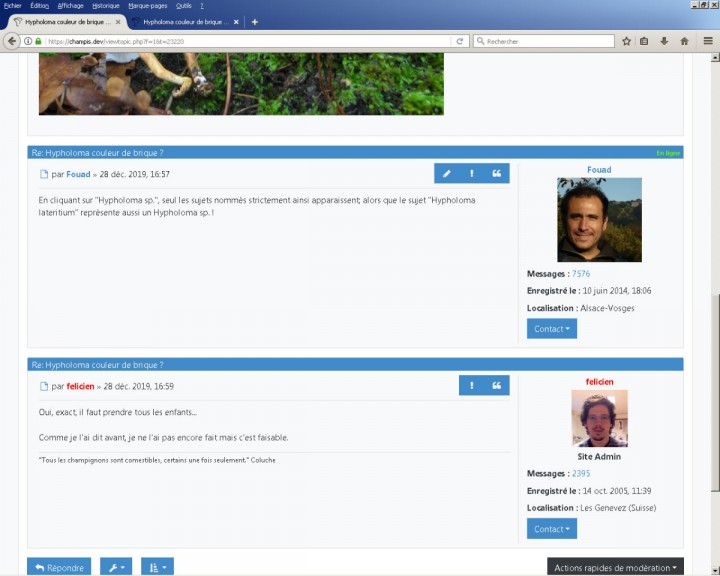This screenshot has width=720, height=576.
Task: Go to the home page icon
Action: tap(684, 41)
